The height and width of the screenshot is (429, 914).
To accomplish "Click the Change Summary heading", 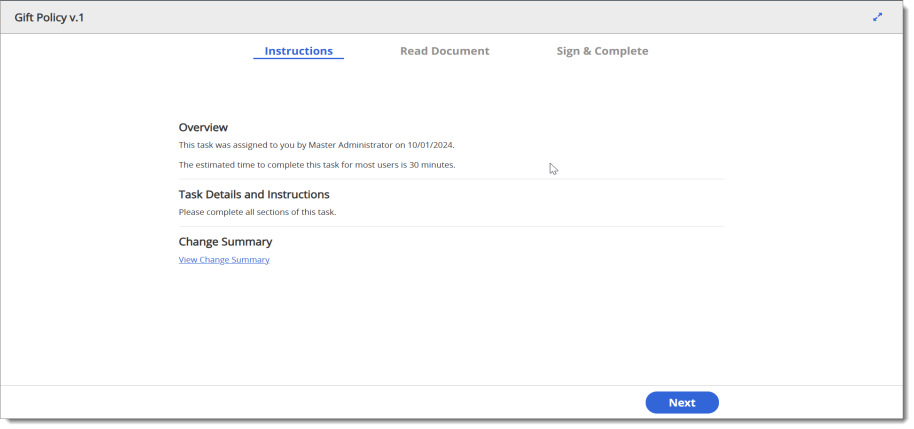I will 225,242.
